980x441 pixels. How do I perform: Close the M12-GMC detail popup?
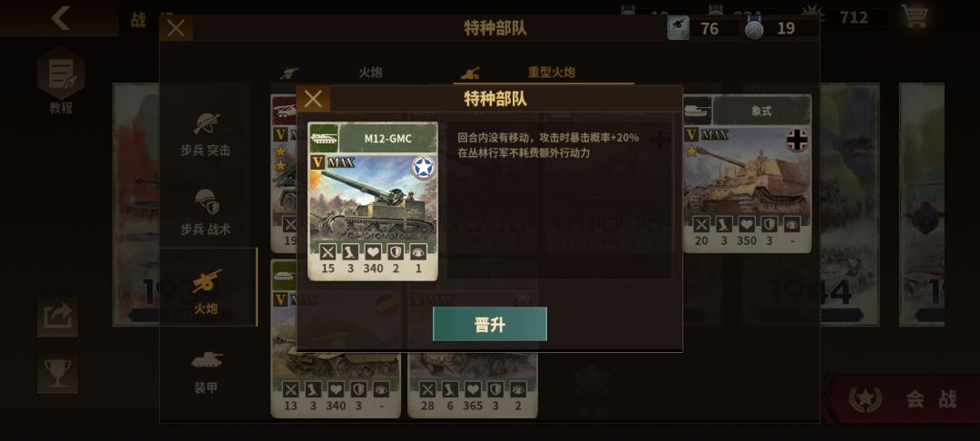313,99
